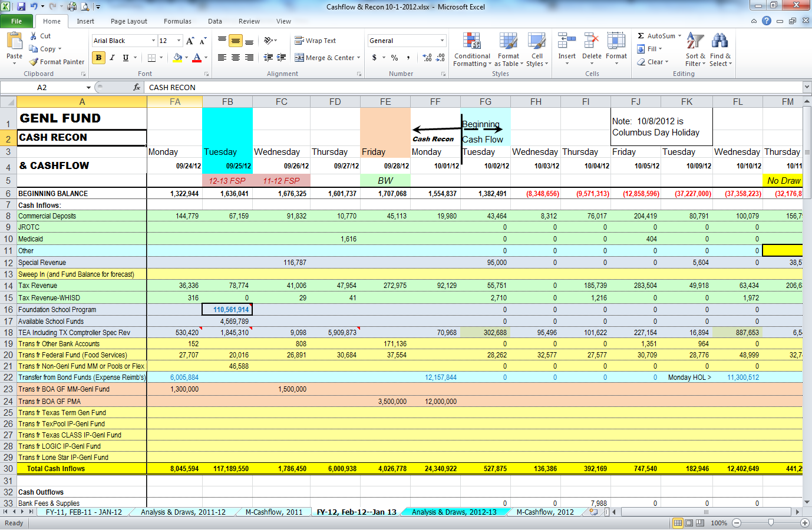Open the Font dialog launcher
The image size is (812, 530).
(x=206, y=74)
